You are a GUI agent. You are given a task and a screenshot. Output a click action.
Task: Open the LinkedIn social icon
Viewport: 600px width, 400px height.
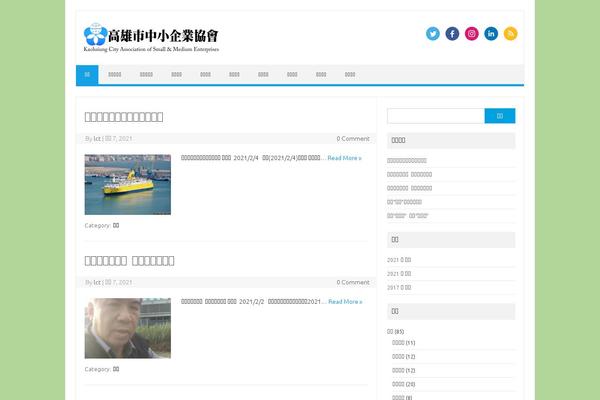pos(491,34)
